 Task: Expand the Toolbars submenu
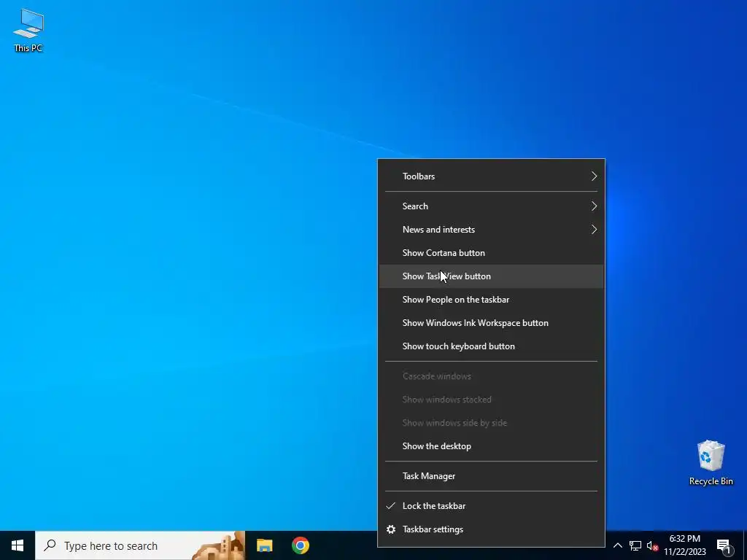491,176
